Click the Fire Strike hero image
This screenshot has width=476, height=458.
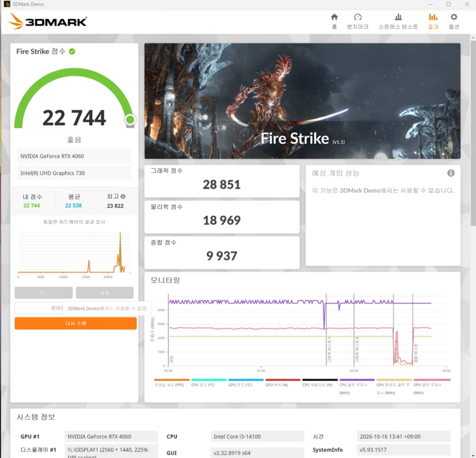click(x=302, y=101)
